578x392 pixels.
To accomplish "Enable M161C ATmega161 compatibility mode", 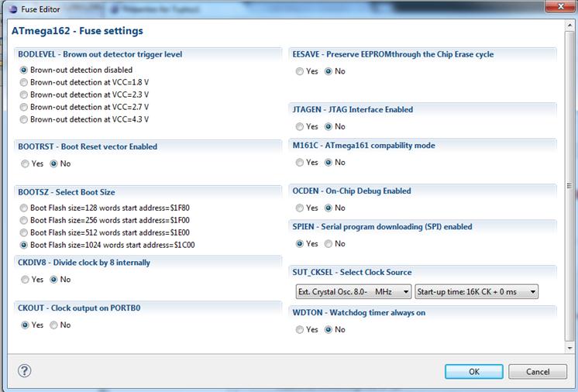I will tap(300, 163).
